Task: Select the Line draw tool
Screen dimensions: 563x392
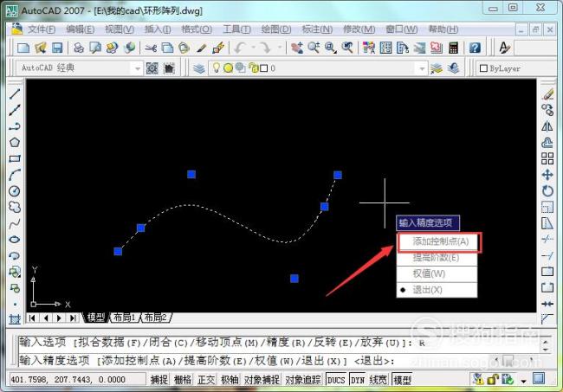Action: coord(15,94)
